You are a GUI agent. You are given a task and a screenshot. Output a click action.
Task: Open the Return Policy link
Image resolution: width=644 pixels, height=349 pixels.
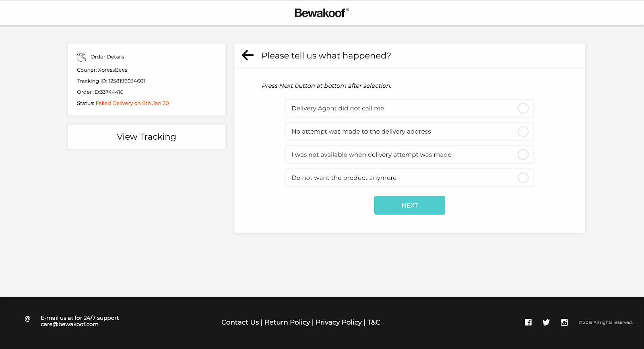point(287,322)
